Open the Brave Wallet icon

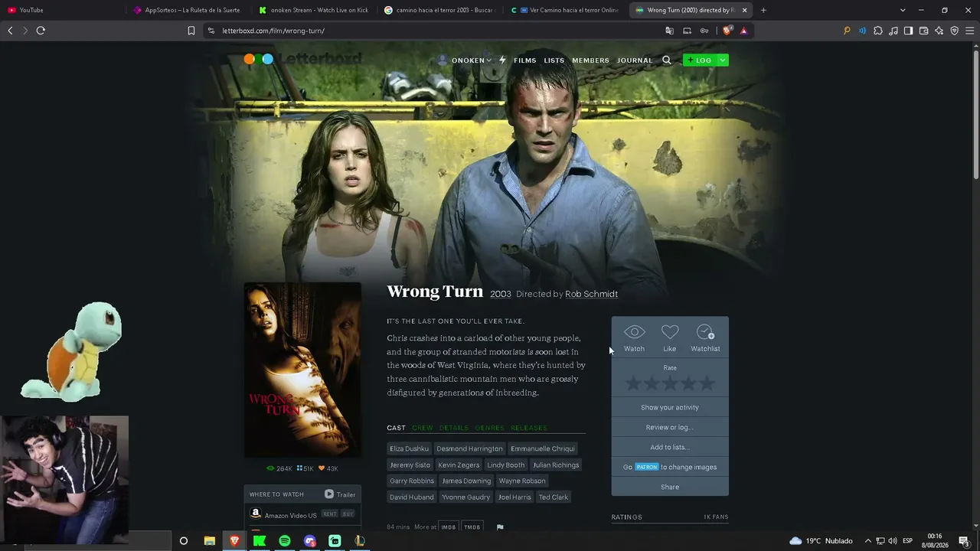(x=923, y=31)
